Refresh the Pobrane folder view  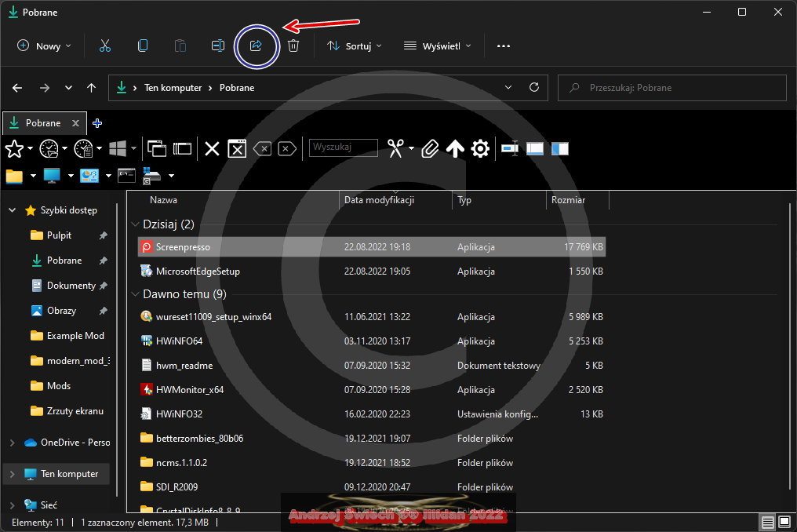[534, 87]
